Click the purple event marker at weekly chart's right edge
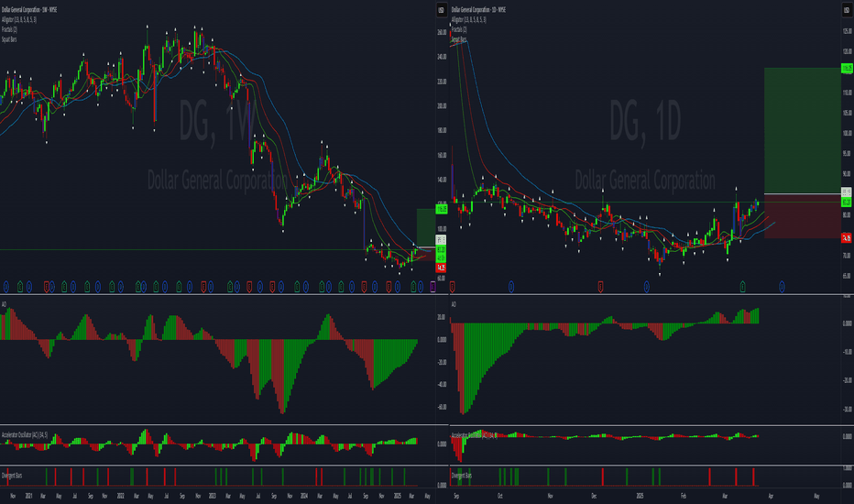 (x=433, y=286)
